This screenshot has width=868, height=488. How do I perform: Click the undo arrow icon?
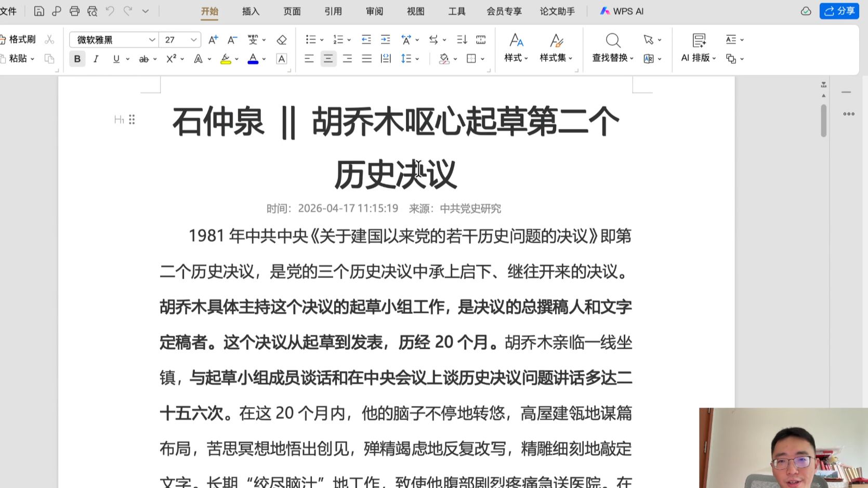pyautogui.click(x=110, y=11)
